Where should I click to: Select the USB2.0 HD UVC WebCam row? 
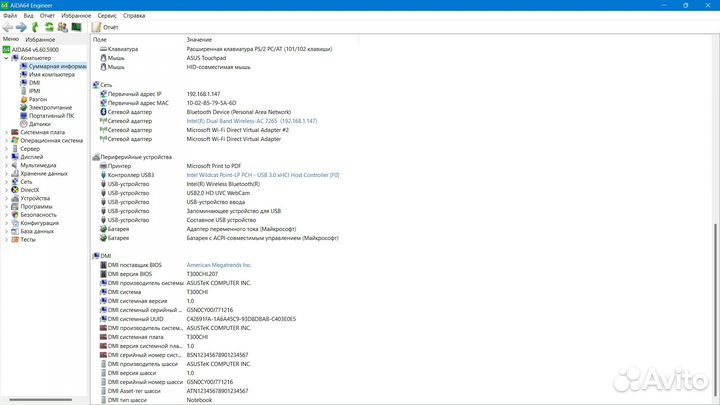coord(218,193)
